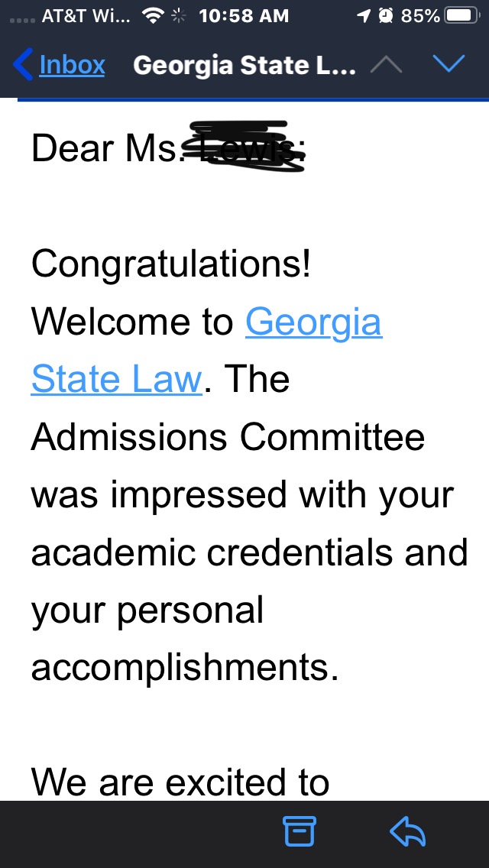Viewport: 489px width, 868px height.
Task: Tap the "Congratulations!" line in the email
Action: point(171,264)
